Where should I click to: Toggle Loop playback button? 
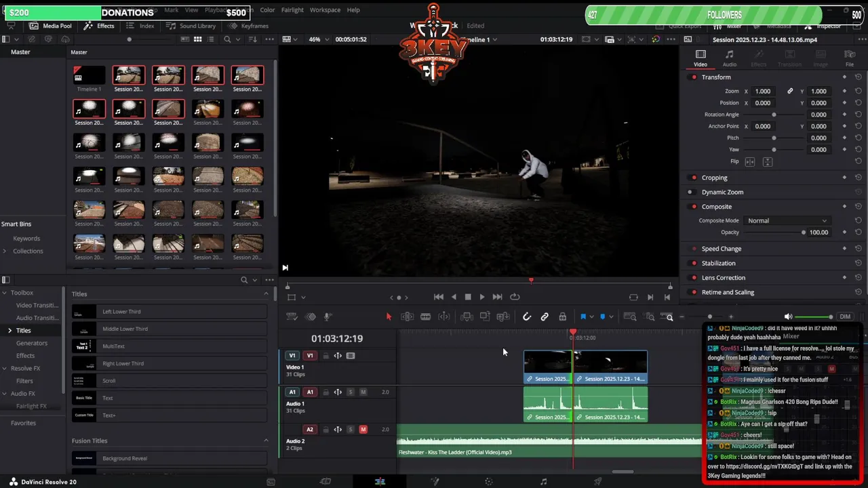click(x=515, y=297)
